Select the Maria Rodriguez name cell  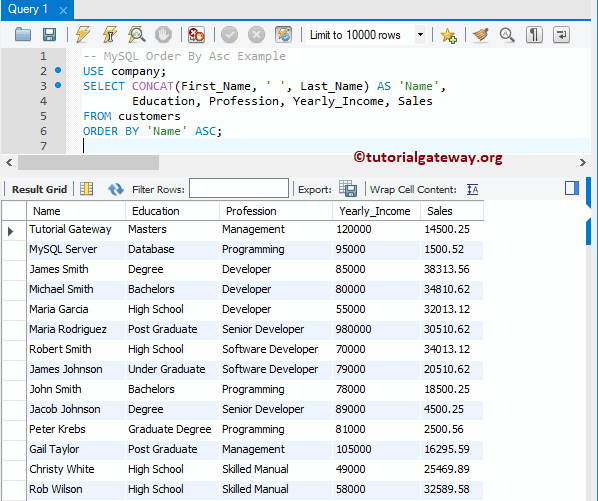(x=76, y=329)
